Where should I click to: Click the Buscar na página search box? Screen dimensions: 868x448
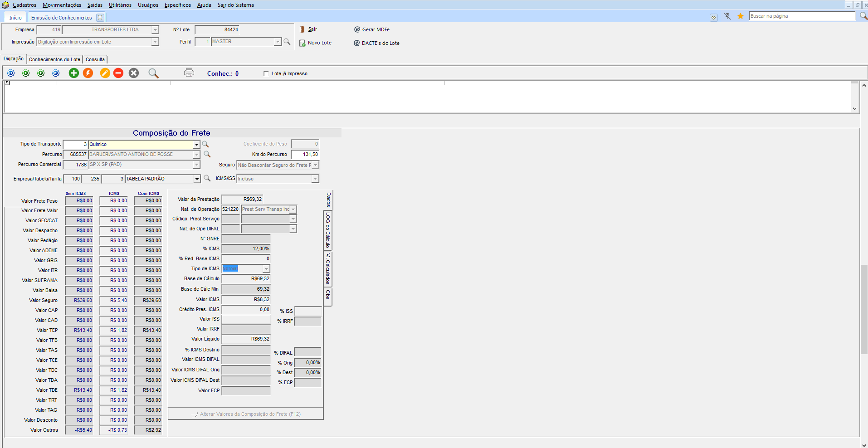tap(801, 16)
